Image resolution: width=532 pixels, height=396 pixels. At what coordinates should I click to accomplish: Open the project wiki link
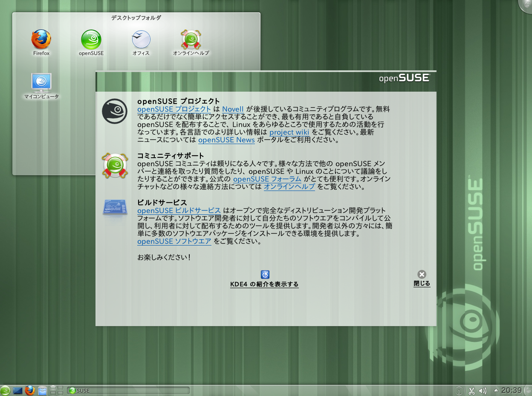click(289, 132)
